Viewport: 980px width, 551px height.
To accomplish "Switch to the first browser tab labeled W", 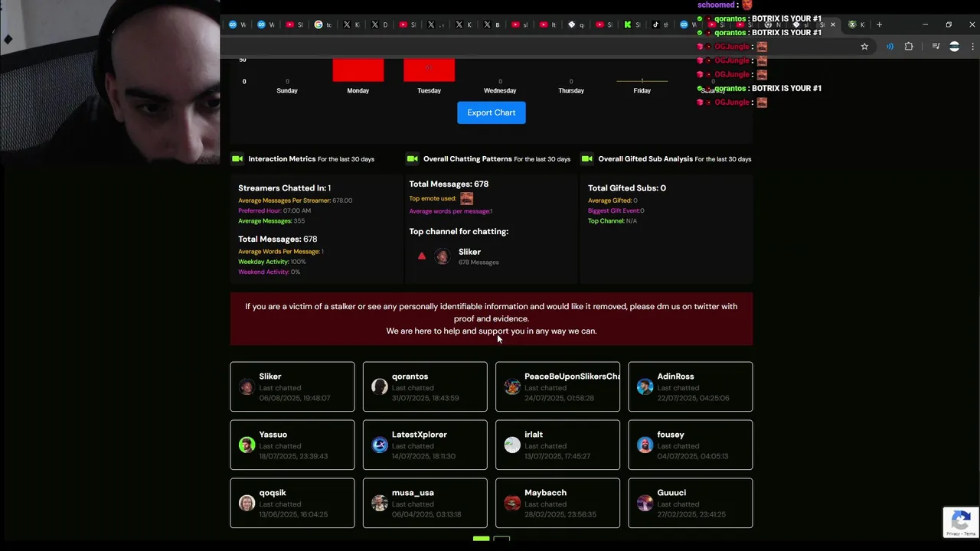I will click(x=237, y=24).
